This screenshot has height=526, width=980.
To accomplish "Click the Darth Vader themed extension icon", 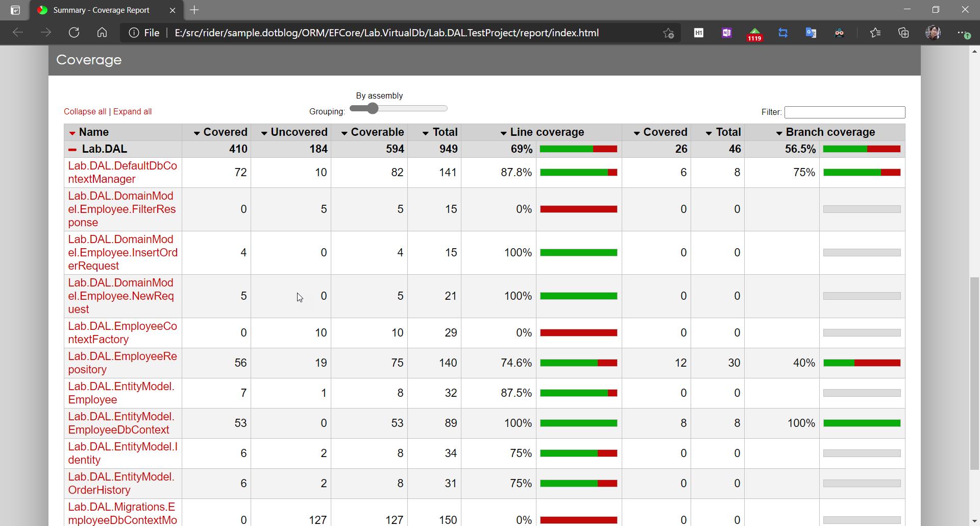I will pyautogui.click(x=839, y=33).
